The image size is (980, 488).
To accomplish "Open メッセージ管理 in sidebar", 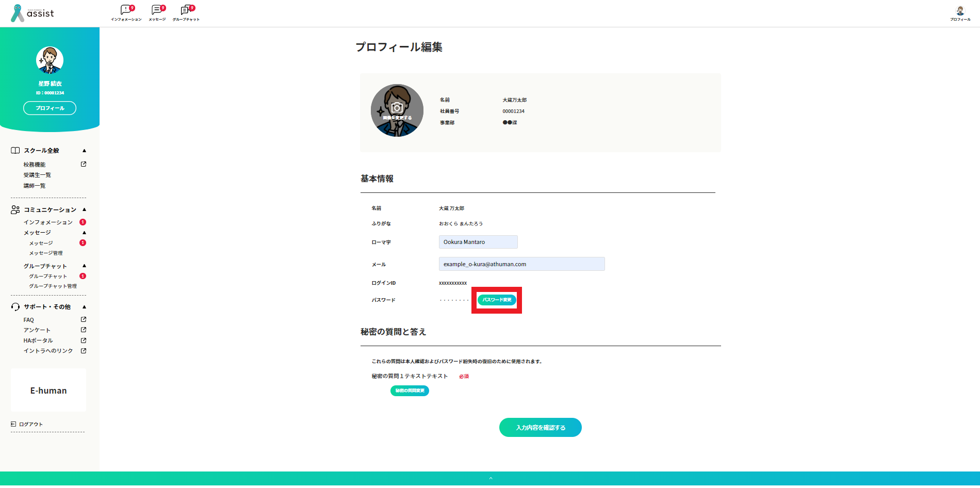I will 46,253.
